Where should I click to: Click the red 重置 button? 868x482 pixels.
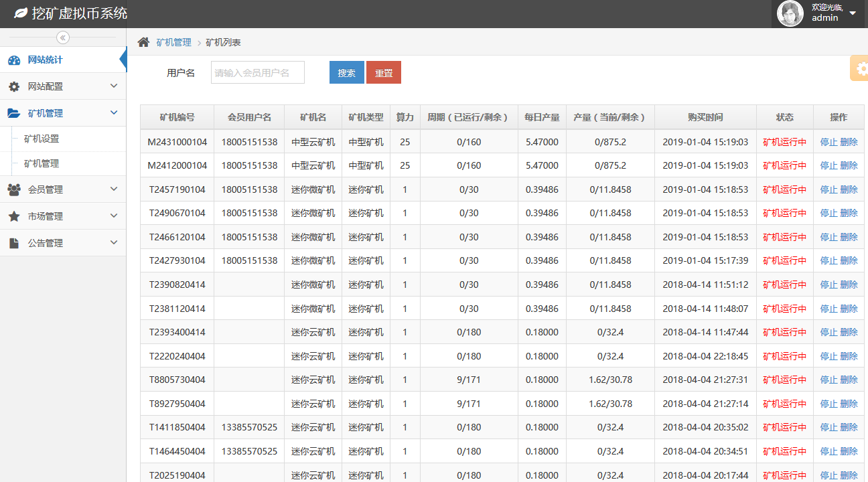384,73
